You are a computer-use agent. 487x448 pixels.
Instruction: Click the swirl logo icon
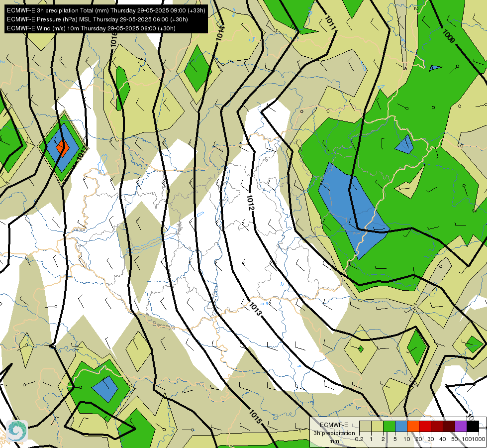[17, 431]
